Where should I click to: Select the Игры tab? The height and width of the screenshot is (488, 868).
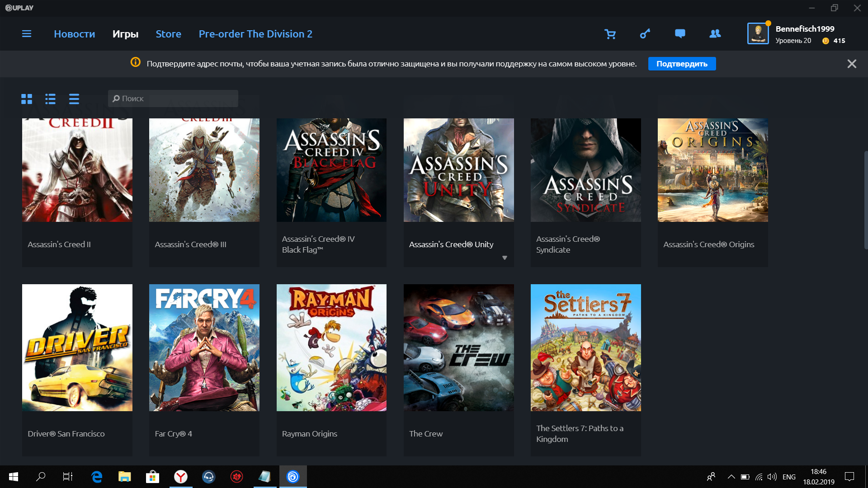pyautogui.click(x=125, y=34)
